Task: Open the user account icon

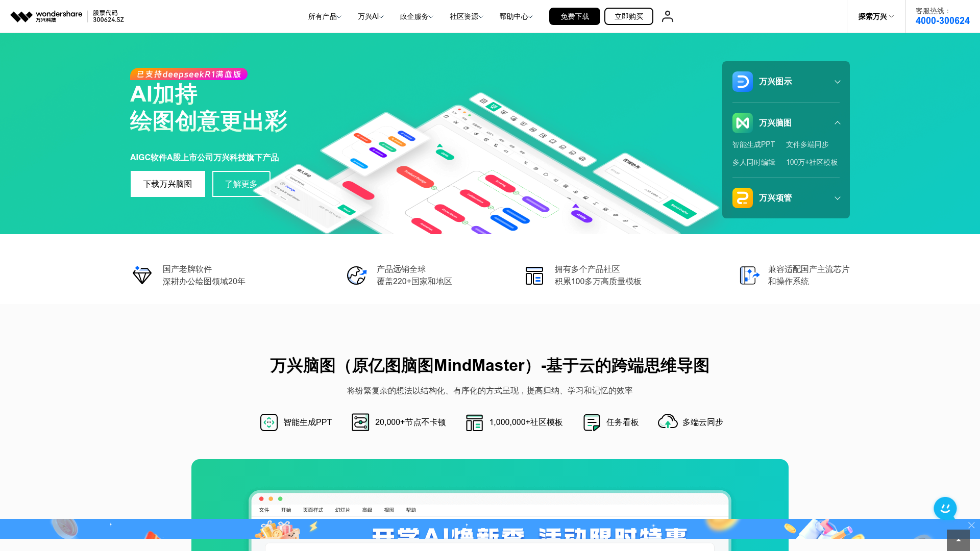Action: pyautogui.click(x=667, y=16)
